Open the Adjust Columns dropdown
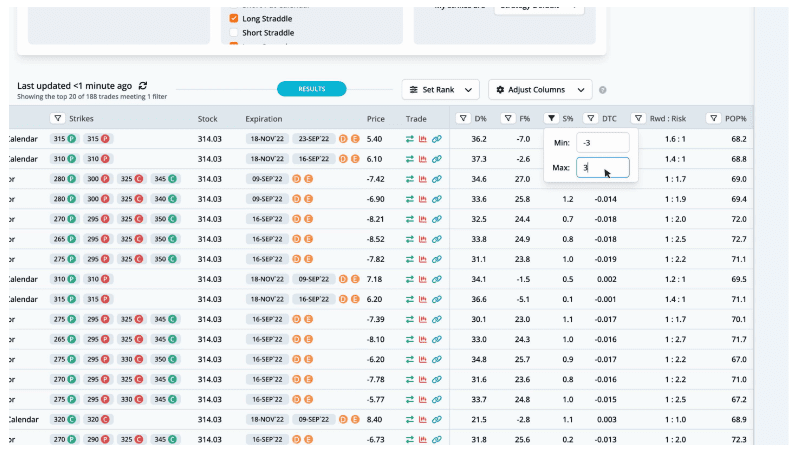This screenshot has height=460, width=798. click(540, 89)
